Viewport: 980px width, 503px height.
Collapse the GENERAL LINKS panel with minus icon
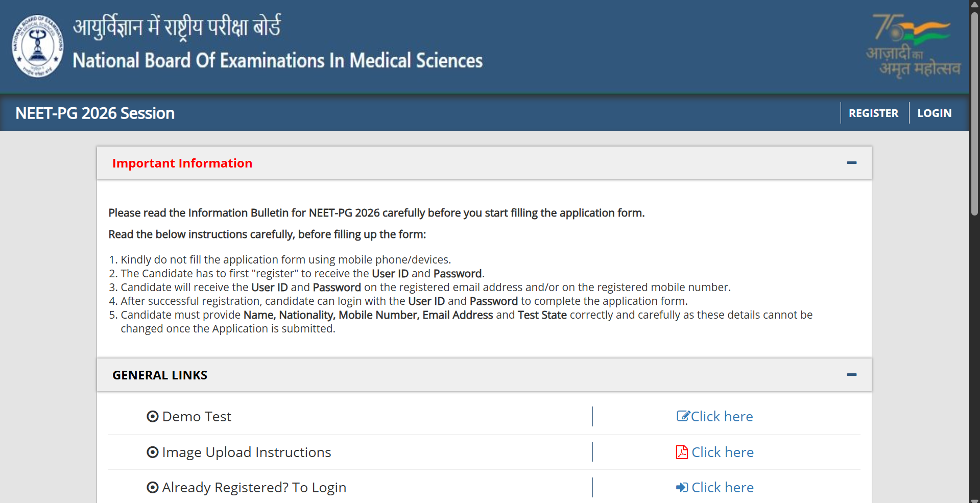coord(851,375)
